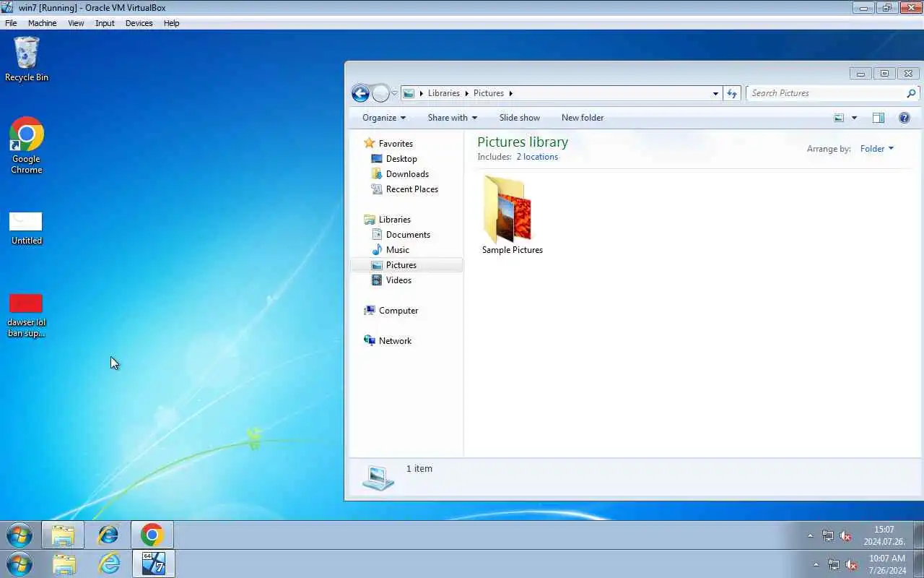The width and height of the screenshot is (924, 578).
Task: Show hidden icons in guest tray
Action: (810, 536)
